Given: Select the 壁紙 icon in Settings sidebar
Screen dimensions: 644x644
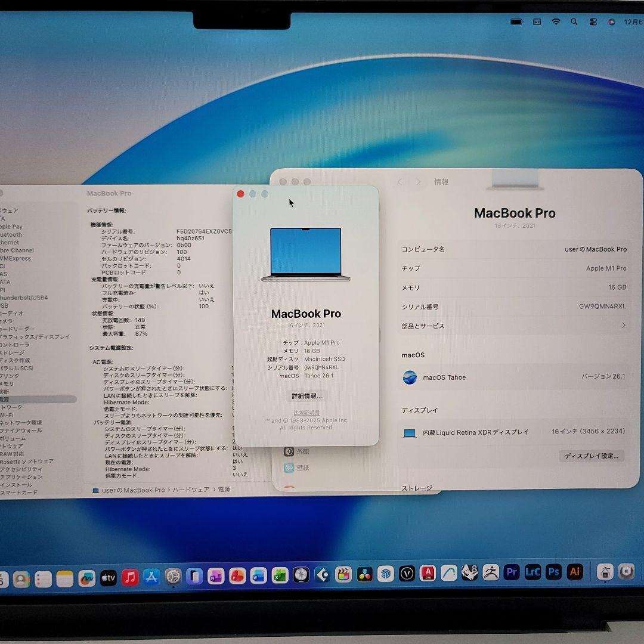Looking at the screenshot, I should [289, 467].
